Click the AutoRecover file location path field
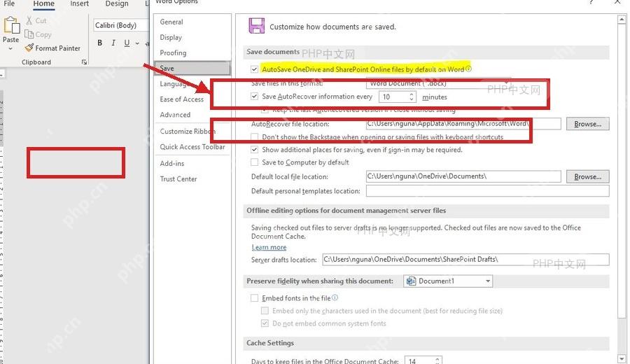This screenshot has height=364, width=630. click(463, 124)
